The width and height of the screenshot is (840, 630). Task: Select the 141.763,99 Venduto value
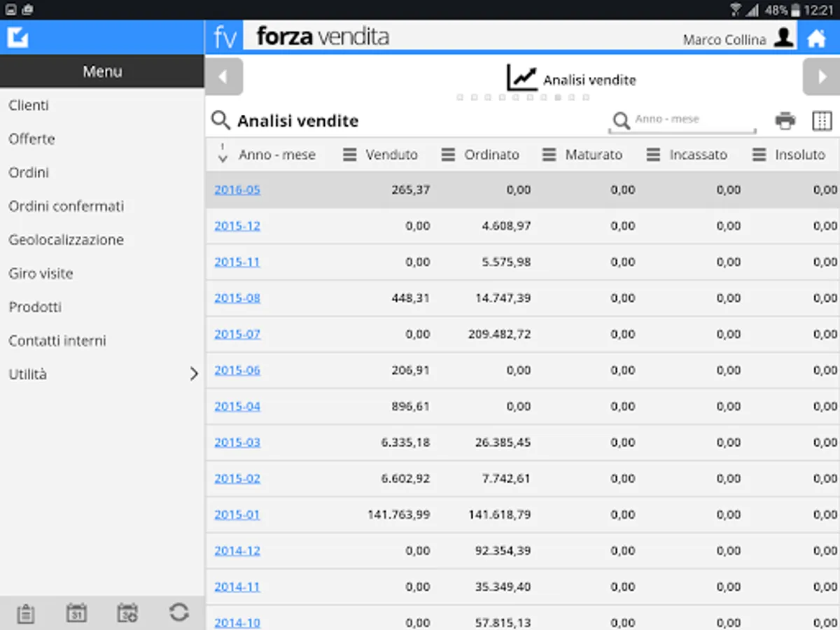[x=398, y=514]
